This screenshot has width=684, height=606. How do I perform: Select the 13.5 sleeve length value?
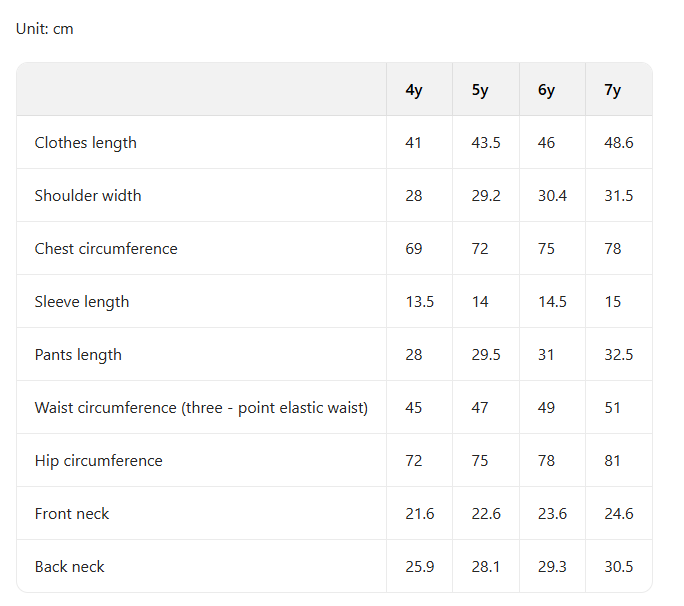[420, 302]
